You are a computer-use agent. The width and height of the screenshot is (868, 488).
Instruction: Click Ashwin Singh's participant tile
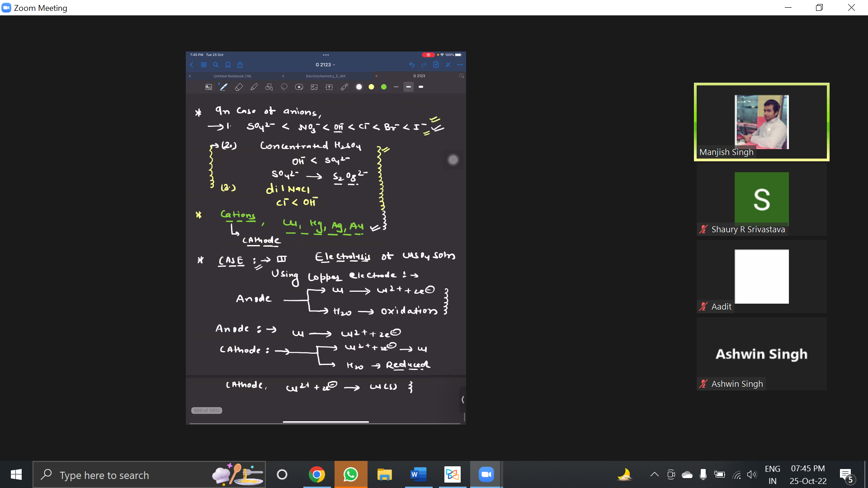click(x=762, y=354)
